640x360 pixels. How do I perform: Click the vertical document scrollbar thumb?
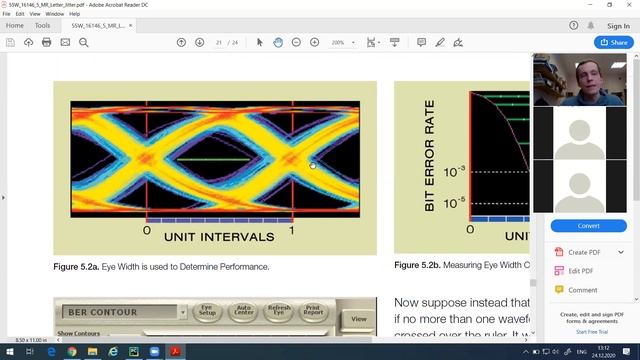[x=533, y=282]
